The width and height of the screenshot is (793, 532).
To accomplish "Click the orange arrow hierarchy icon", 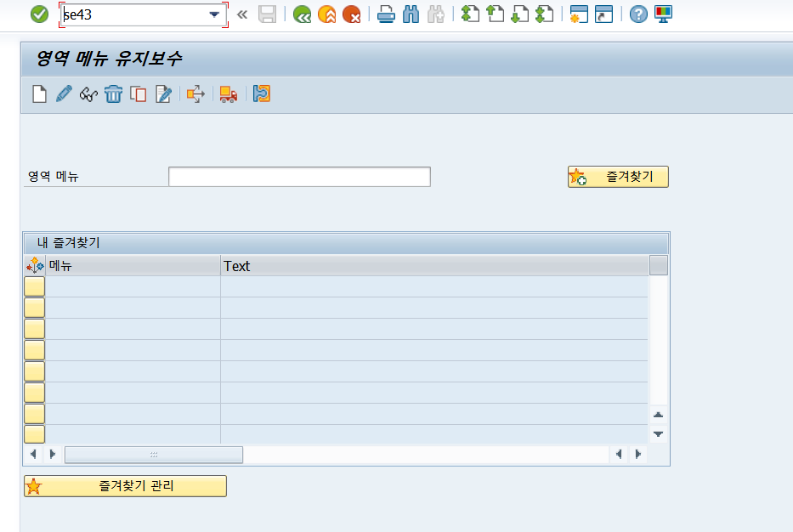I will coord(195,94).
